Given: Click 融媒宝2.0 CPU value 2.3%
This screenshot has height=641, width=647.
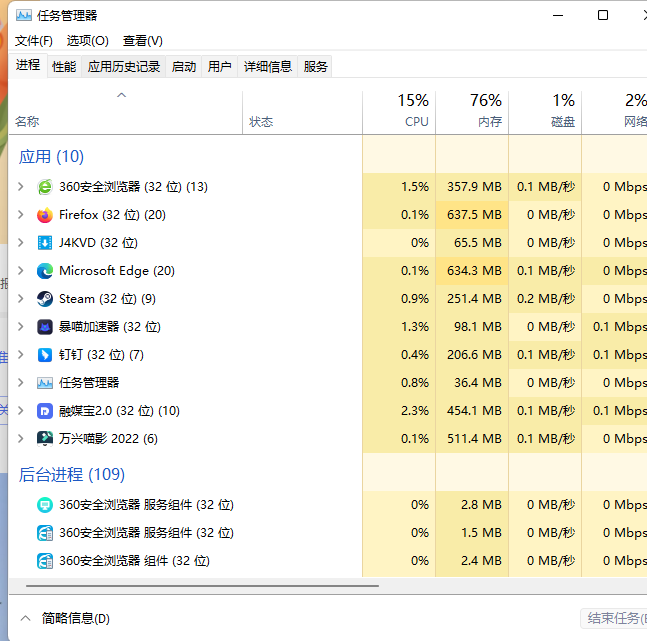Looking at the screenshot, I should click(415, 411).
